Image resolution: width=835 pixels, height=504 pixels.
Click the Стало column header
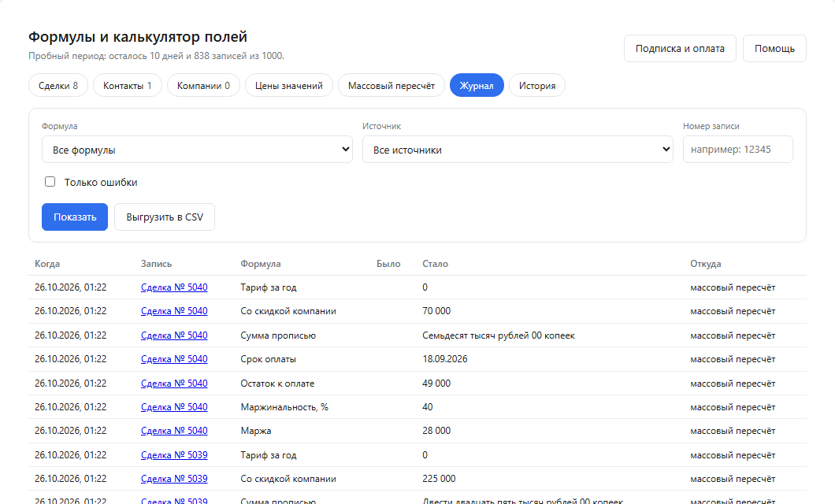[435, 264]
